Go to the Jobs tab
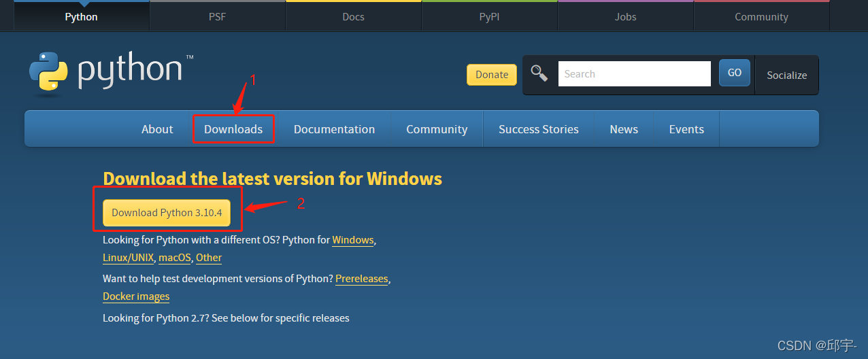Screen dimensions: 868x359 coord(625,16)
